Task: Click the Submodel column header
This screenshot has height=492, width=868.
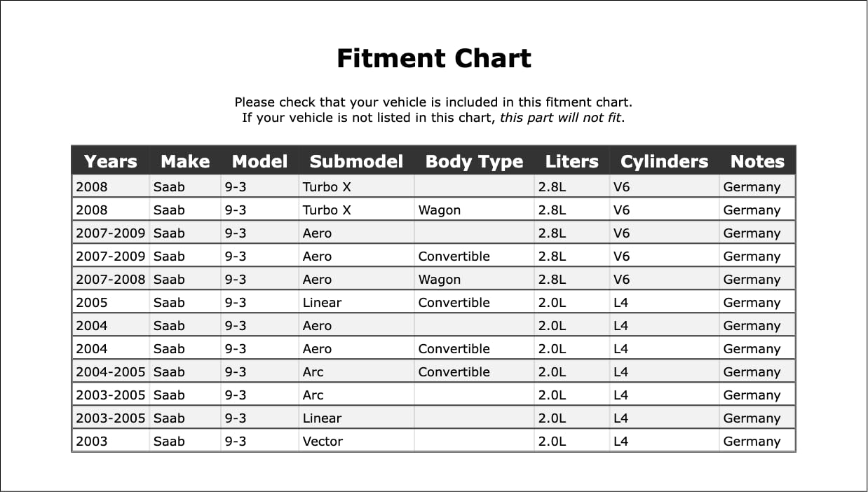Action: click(x=356, y=161)
